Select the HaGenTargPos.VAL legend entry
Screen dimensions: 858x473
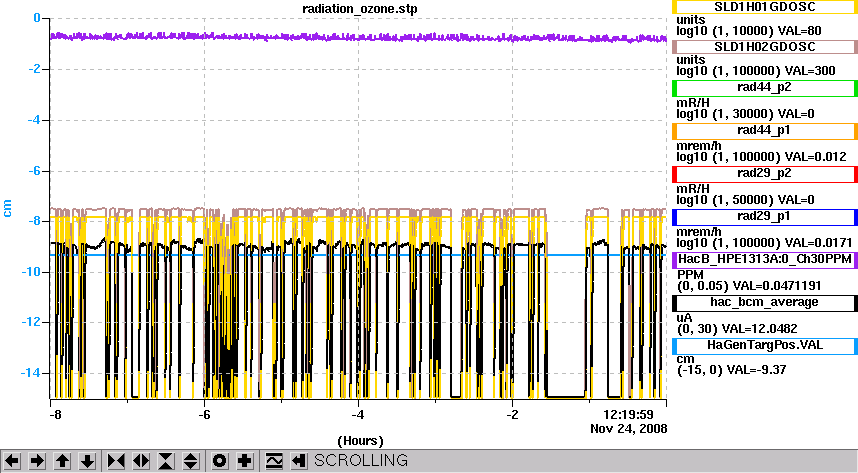[764, 346]
